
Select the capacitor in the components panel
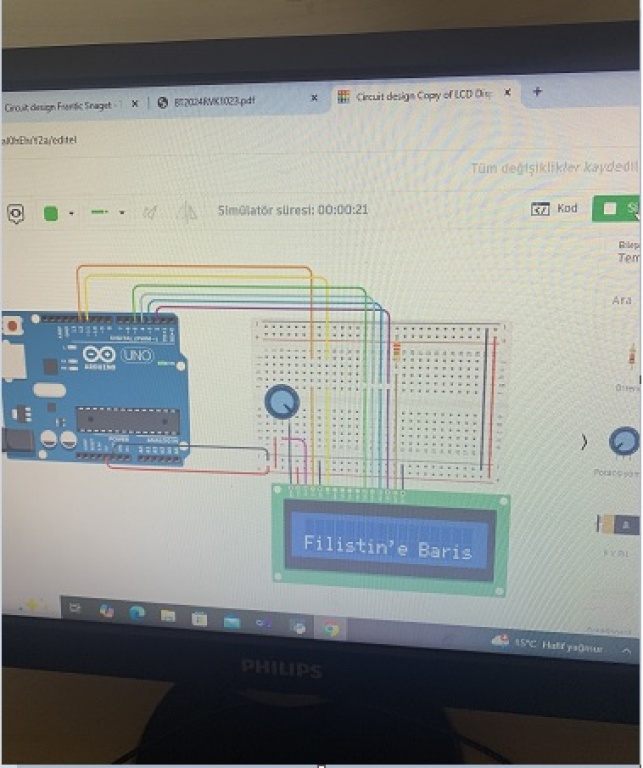pos(619,524)
